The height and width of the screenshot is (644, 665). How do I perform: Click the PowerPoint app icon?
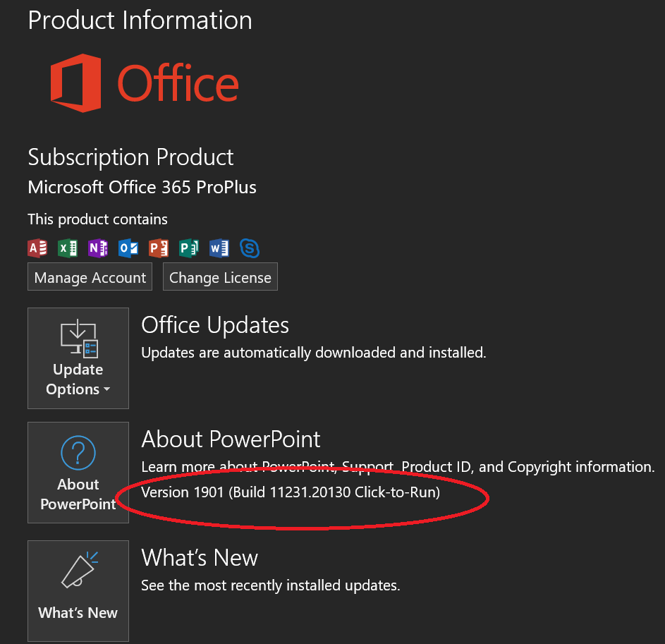pos(159,248)
